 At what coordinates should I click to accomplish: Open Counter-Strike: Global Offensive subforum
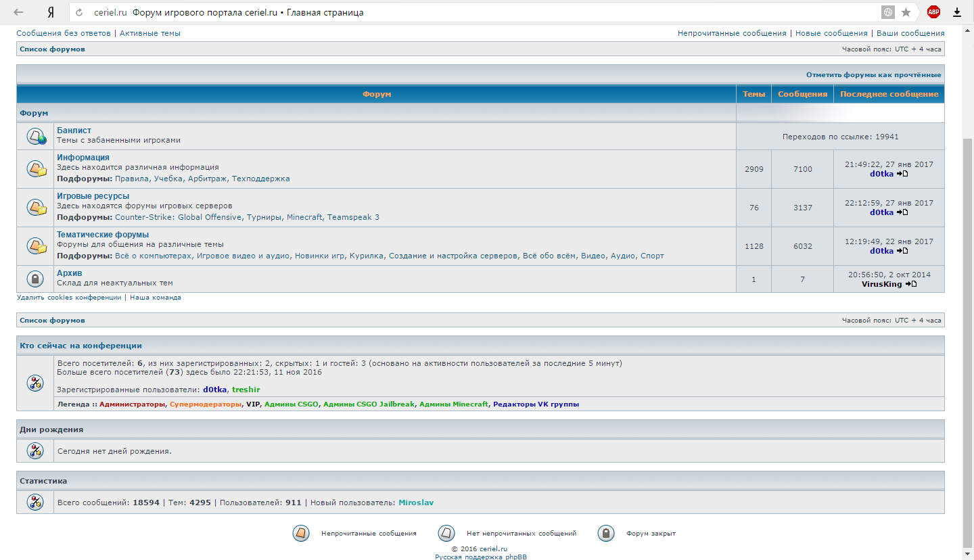point(178,217)
